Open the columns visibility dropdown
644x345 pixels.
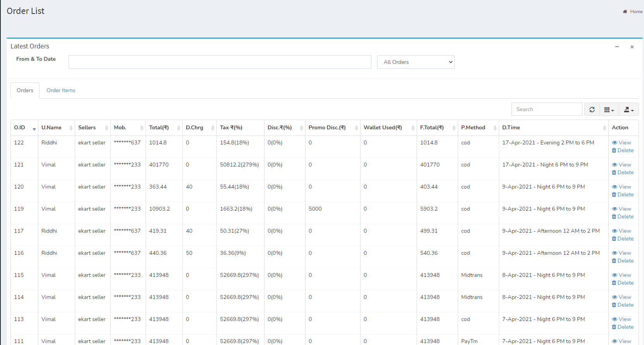609,110
